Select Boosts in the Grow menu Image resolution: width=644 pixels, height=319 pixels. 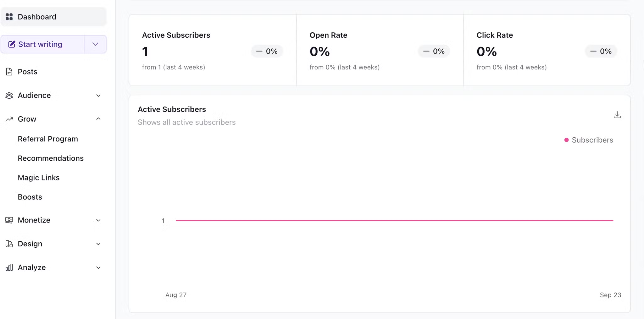click(x=30, y=197)
